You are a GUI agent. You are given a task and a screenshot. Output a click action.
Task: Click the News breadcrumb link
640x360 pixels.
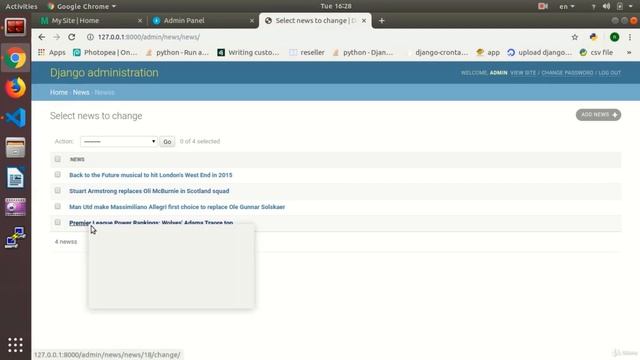tap(81, 92)
